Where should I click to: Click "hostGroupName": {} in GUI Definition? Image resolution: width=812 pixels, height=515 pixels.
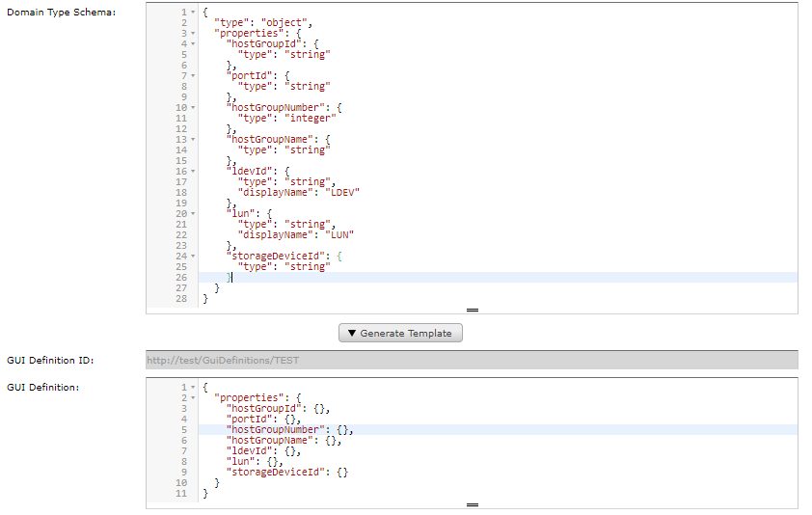click(x=284, y=441)
